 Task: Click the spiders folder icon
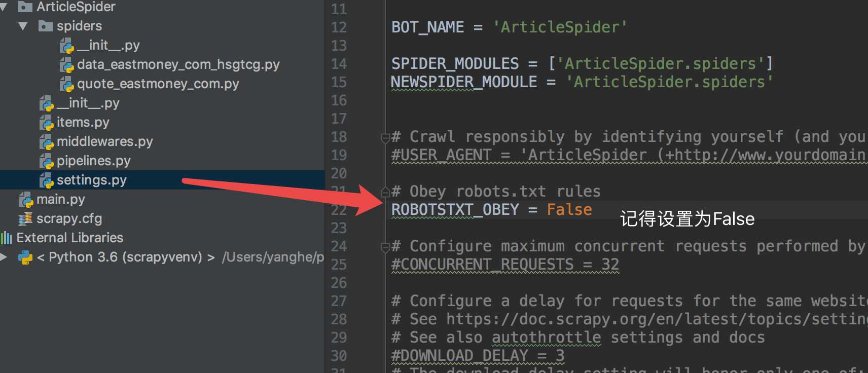(46, 26)
